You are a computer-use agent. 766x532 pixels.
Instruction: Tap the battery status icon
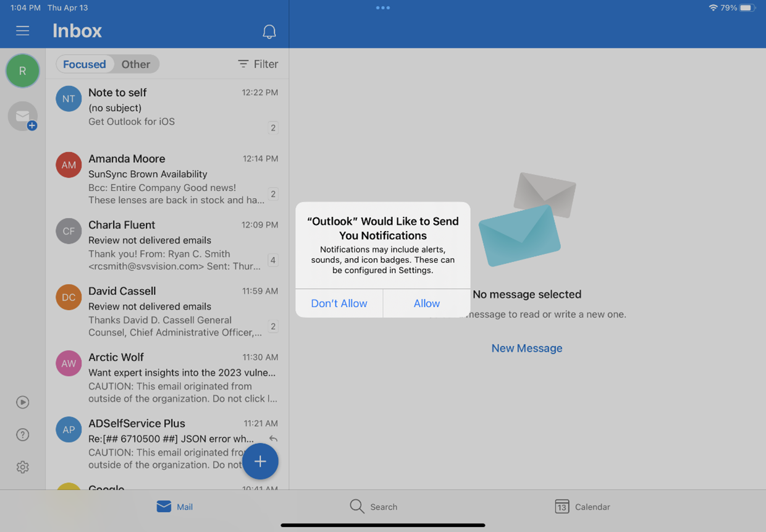(x=747, y=8)
